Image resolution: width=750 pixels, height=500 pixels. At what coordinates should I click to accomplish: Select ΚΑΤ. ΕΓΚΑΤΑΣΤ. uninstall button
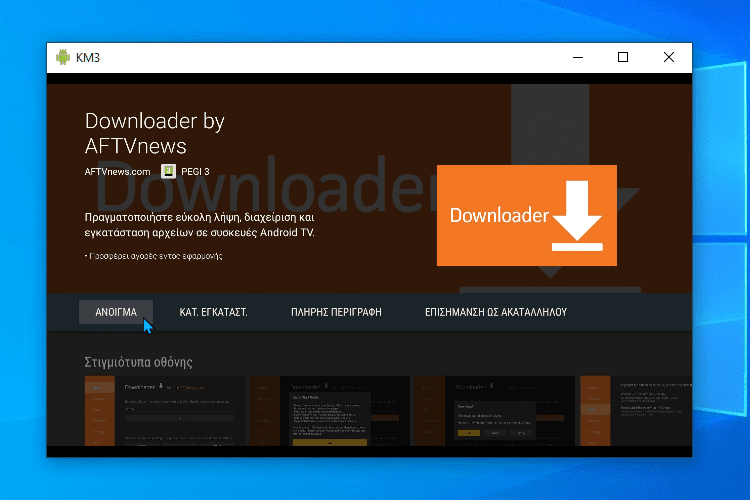(213, 312)
